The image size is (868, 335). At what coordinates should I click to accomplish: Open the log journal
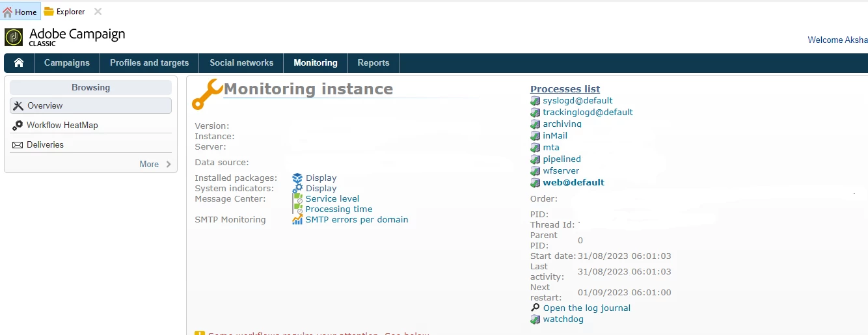pyautogui.click(x=587, y=308)
